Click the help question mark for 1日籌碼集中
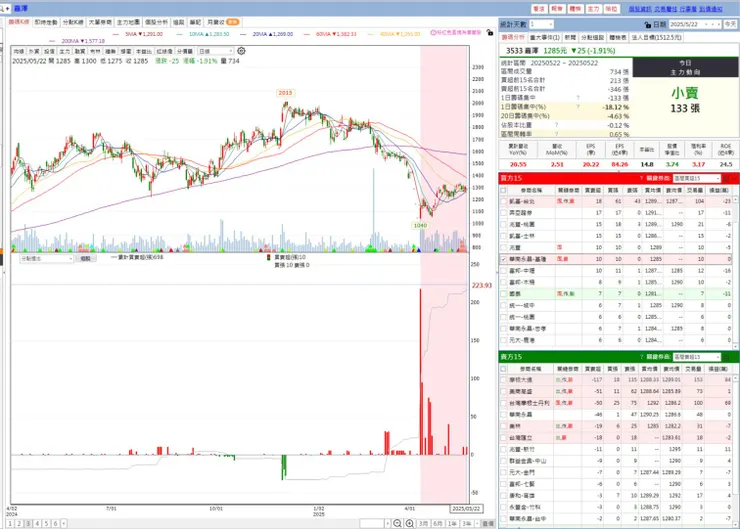Screen dimensions: 740x529 (578, 98)
